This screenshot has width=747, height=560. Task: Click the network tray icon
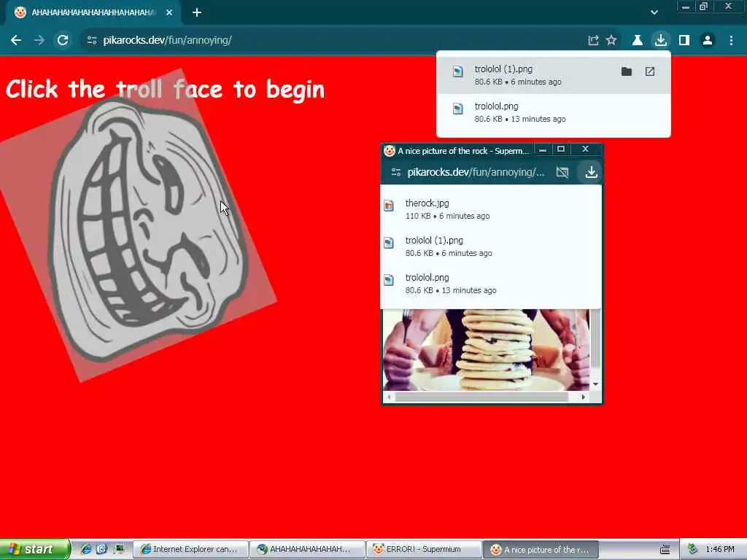pos(693,550)
